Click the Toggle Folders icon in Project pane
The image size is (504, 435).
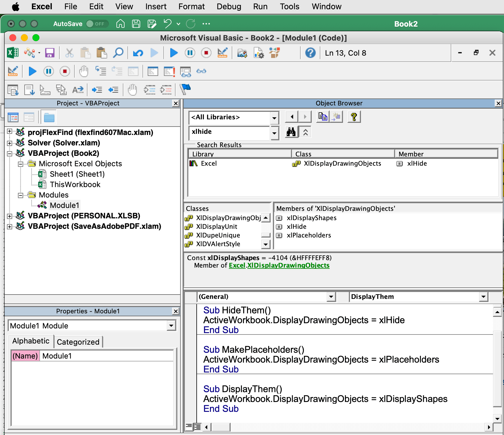click(x=49, y=118)
